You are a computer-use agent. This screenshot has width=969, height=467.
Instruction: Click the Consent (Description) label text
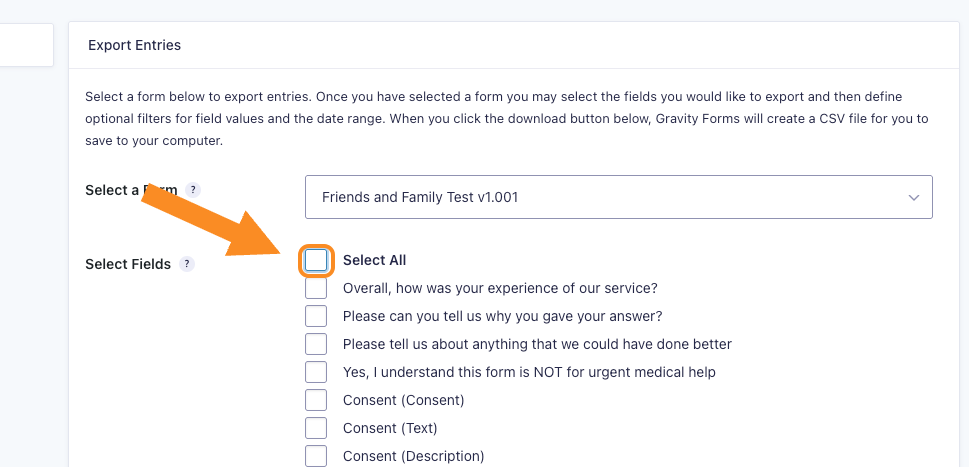click(413, 456)
